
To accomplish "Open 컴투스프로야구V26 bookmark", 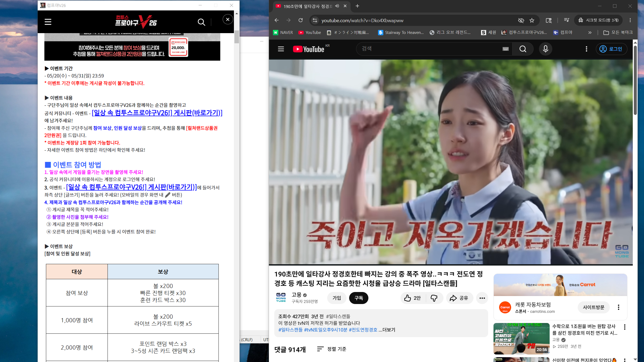I will [x=524, y=33].
